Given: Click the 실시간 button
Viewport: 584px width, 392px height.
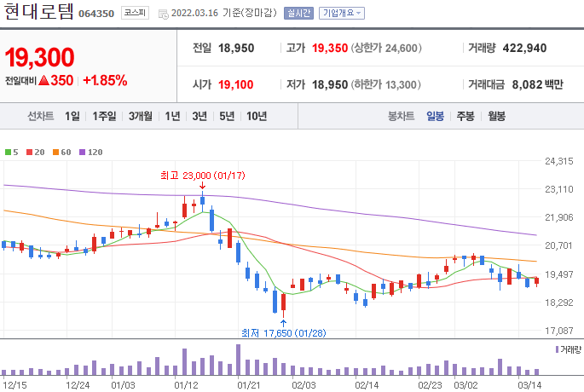Looking at the screenshot, I should pyautogui.click(x=298, y=13).
